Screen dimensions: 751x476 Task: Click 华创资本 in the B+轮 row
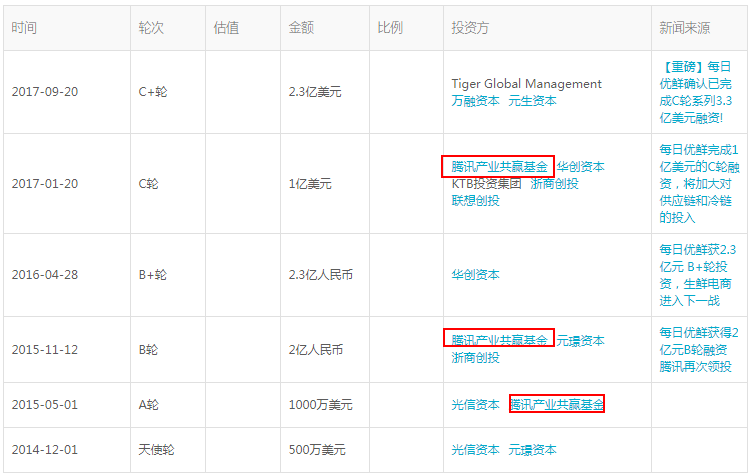coord(475,275)
